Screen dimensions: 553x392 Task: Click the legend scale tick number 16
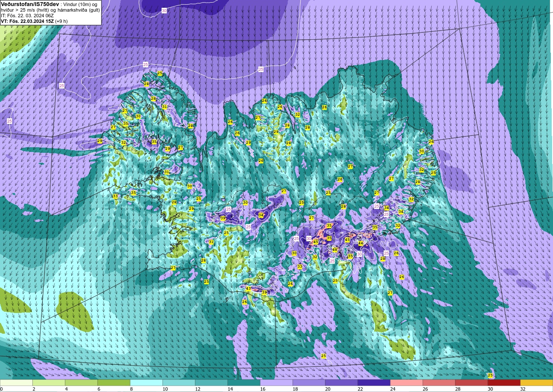point(262,389)
